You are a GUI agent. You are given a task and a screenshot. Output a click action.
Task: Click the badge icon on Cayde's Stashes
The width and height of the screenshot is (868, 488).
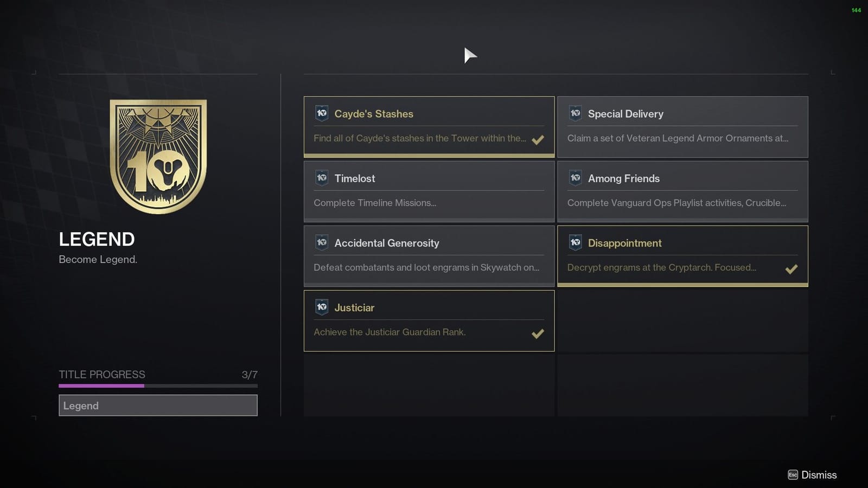click(321, 113)
